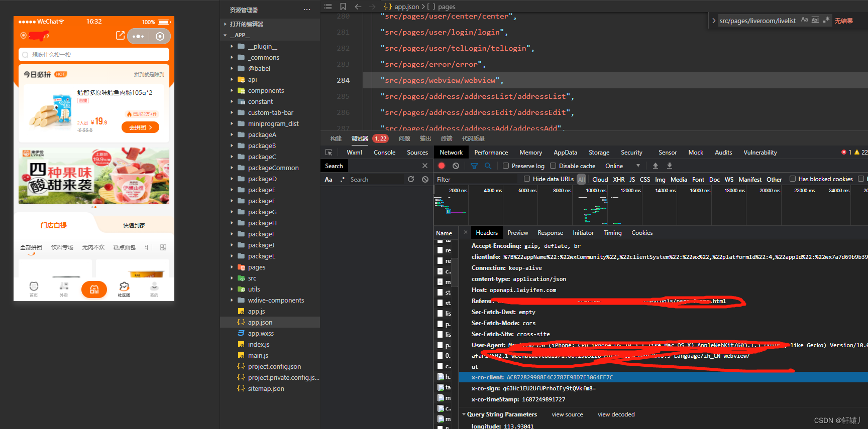The height and width of the screenshot is (429, 868).
Task: Open the Preview tab of request
Action: pos(518,232)
